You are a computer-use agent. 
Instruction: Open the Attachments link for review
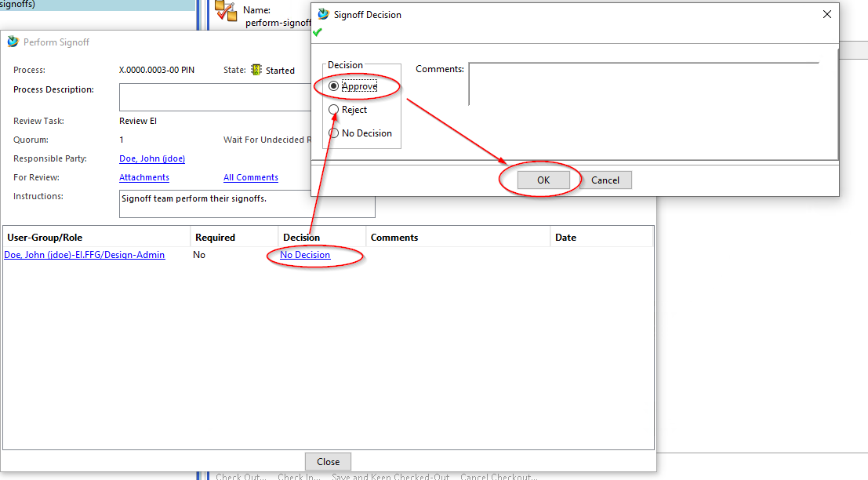(144, 177)
